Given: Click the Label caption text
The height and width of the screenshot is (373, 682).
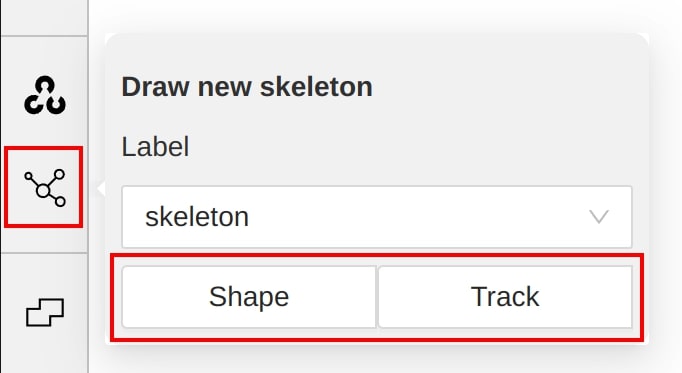Looking at the screenshot, I should [x=155, y=147].
